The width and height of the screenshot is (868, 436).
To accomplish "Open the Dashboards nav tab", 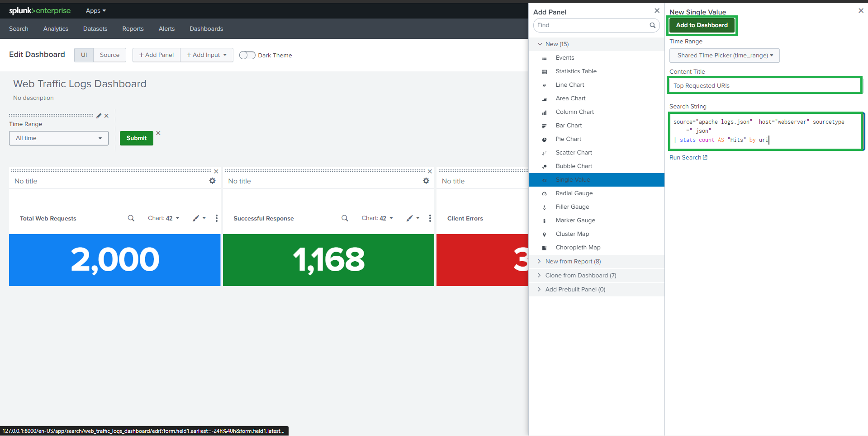I will 206,29.
